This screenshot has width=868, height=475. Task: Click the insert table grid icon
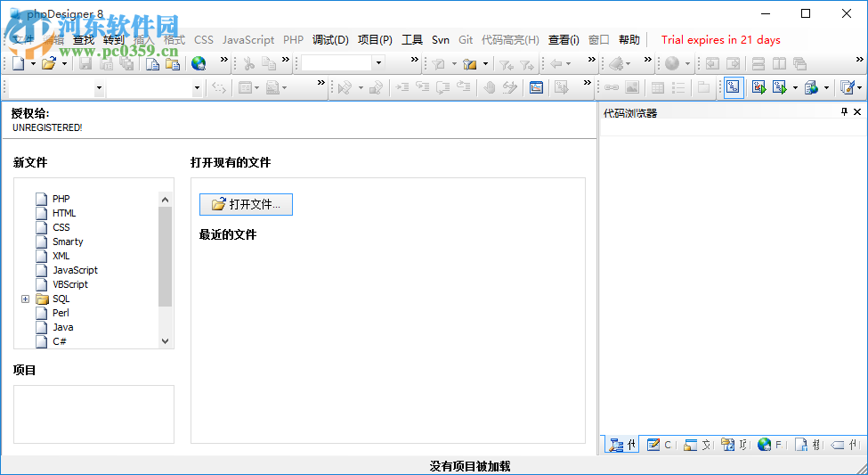(658, 87)
